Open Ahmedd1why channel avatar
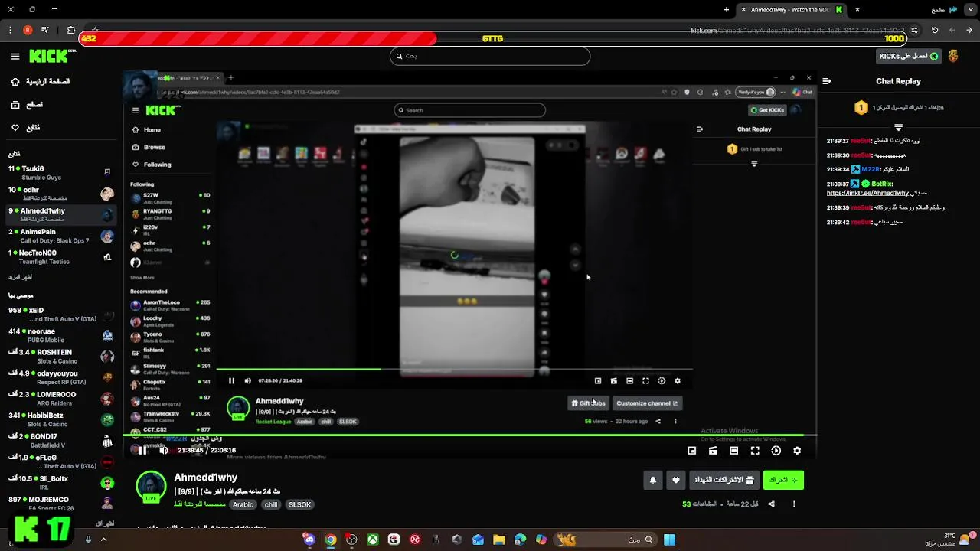 coord(151,487)
